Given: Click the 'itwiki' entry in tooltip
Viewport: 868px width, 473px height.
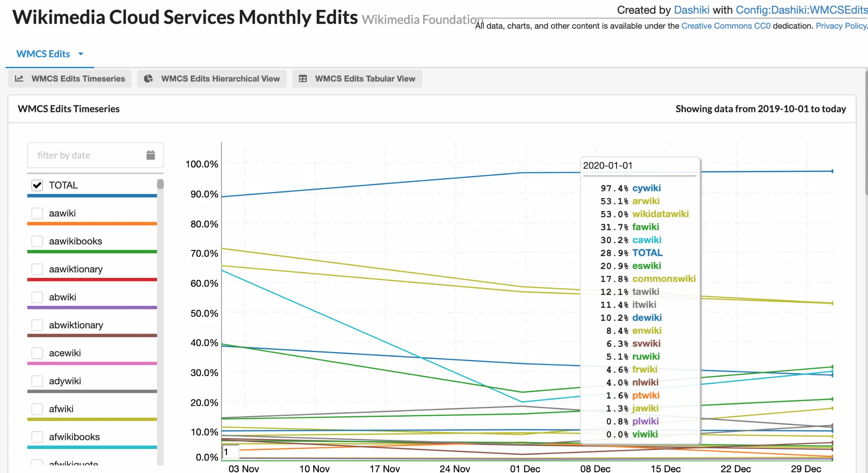Looking at the screenshot, I should coord(644,305).
